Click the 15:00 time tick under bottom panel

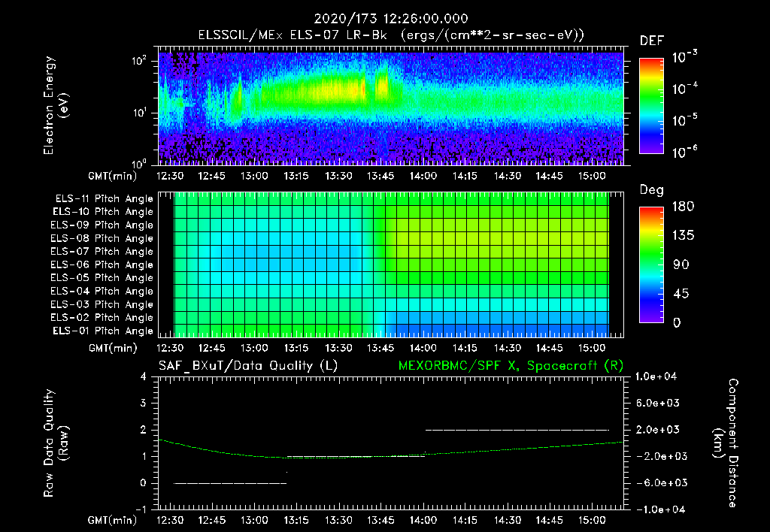(x=592, y=520)
